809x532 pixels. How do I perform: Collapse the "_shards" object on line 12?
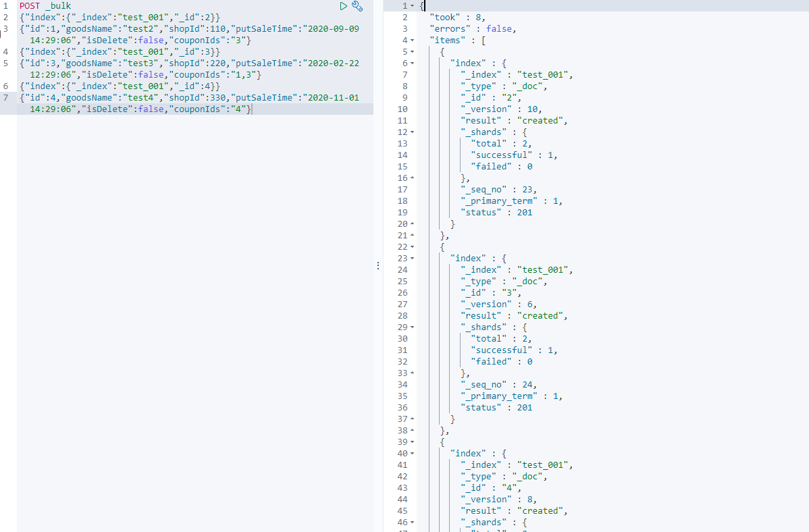411,132
